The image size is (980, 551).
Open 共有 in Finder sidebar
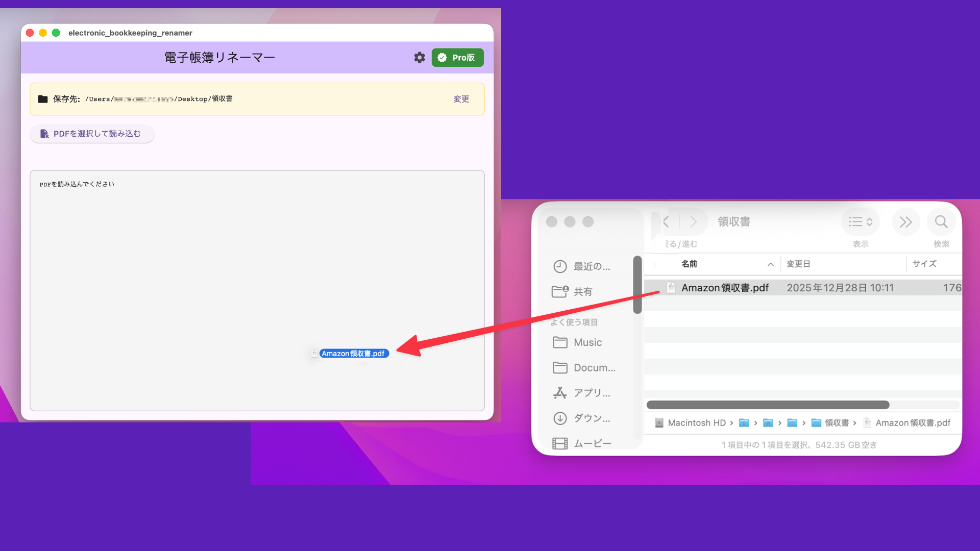pos(573,291)
